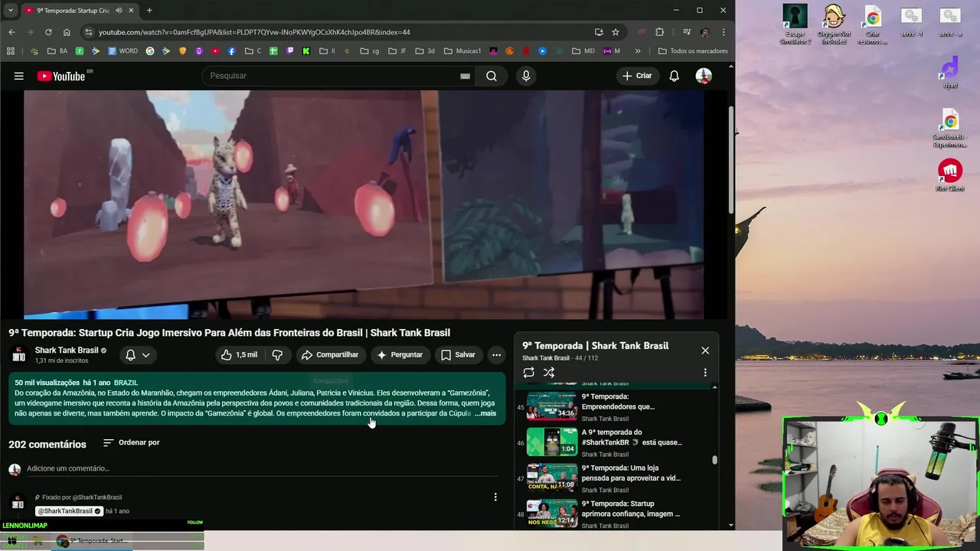Open the 3d bookmarks folder
This screenshot has height=551, width=980.
[425, 51]
